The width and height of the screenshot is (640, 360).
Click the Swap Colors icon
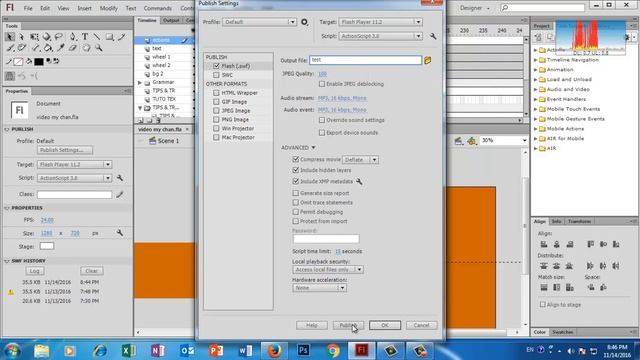point(56,61)
